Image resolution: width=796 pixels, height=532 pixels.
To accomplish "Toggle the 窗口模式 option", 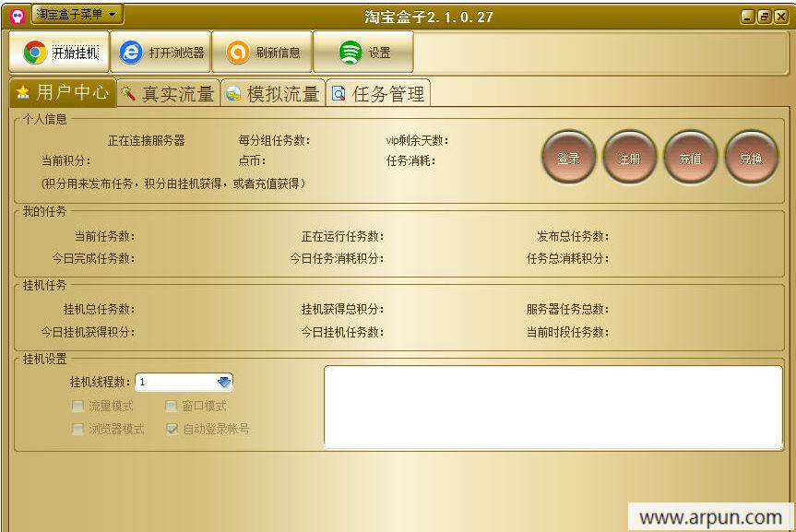I will point(171,406).
